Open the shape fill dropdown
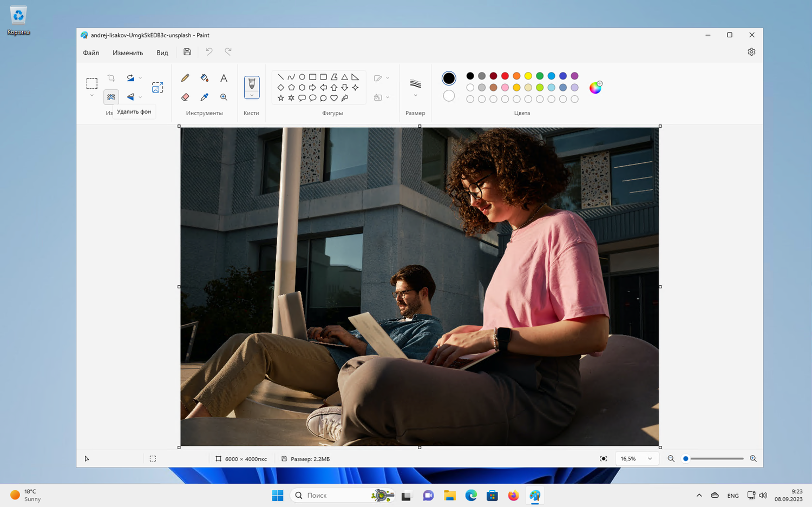The image size is (812, 507). click(382, 97)
